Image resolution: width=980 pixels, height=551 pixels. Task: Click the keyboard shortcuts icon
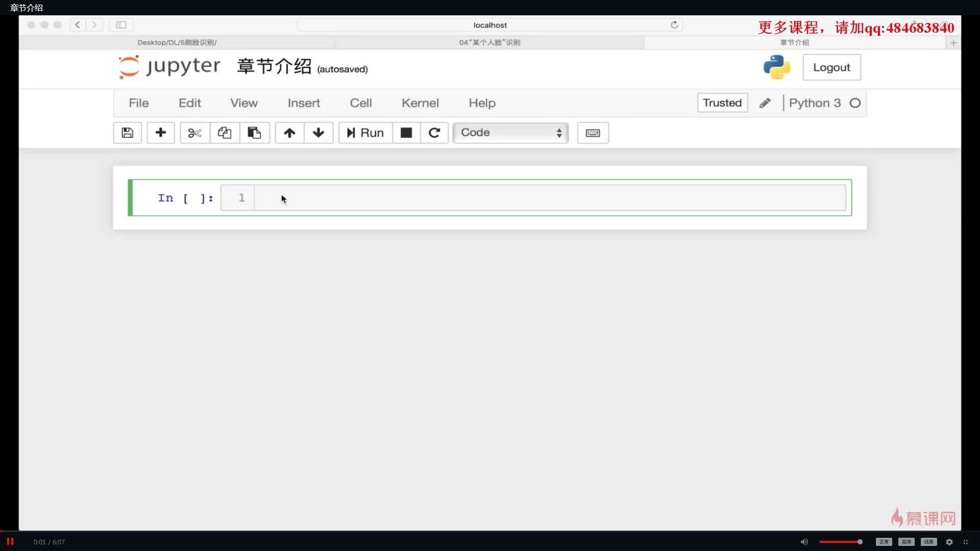592,132
